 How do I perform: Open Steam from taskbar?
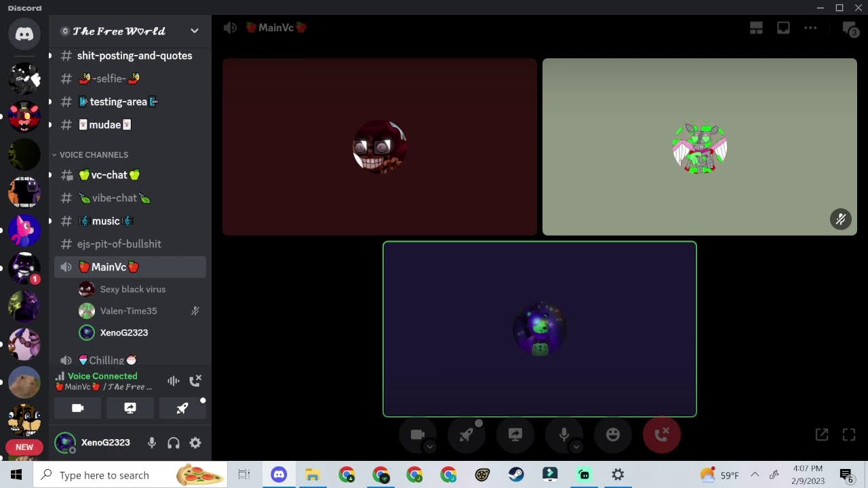click(516, 474)
